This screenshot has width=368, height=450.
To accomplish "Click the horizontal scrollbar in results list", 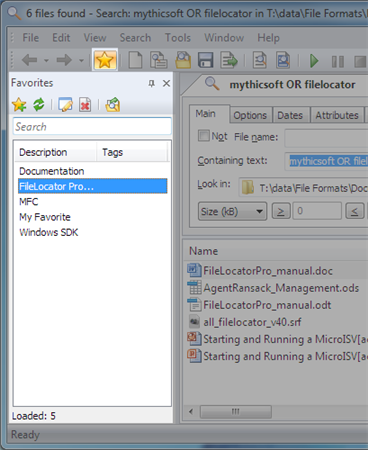I will click(235, 412).
